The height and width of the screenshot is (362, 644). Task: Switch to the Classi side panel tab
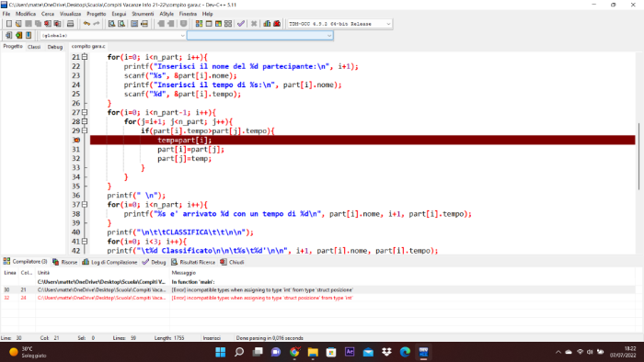coord(34,47)
